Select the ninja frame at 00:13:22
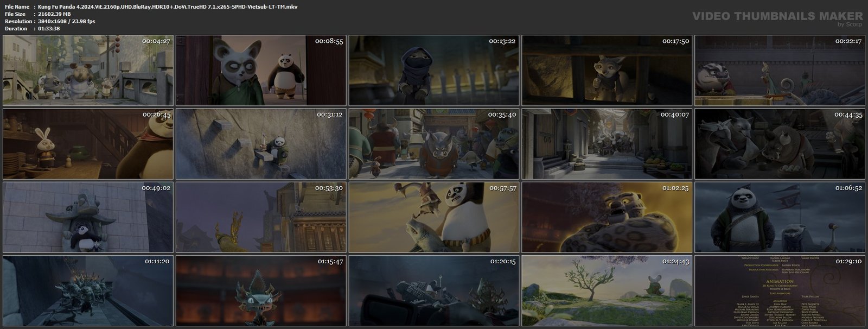The image size is (868, 329). 434,71
